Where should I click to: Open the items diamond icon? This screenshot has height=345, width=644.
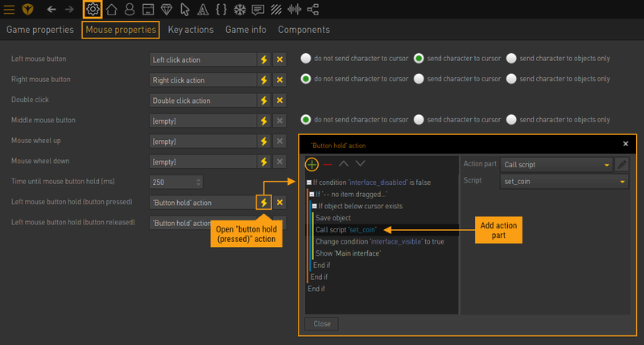[167, 9]
